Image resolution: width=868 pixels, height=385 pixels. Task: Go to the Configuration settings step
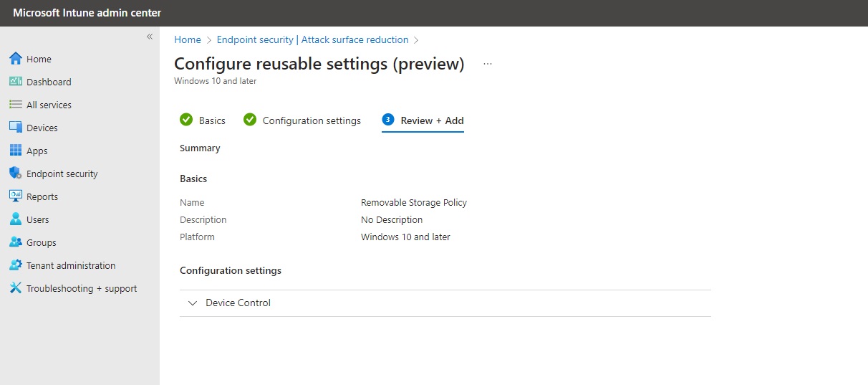302,120
